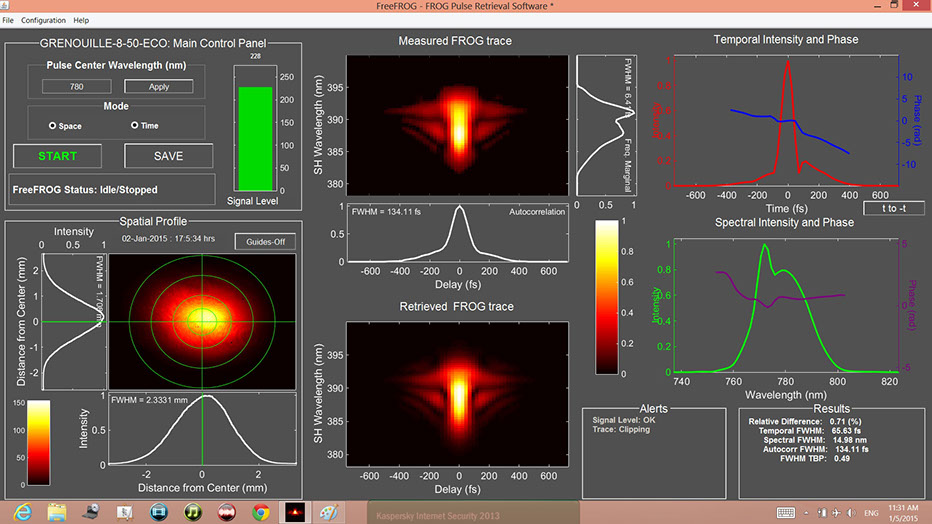Image resolution: width=932 pixels, height=524 pixels.
Task: Click the FreeFROG app icon in taskbar
Action: pyautogui.click(x=294, y=511)
